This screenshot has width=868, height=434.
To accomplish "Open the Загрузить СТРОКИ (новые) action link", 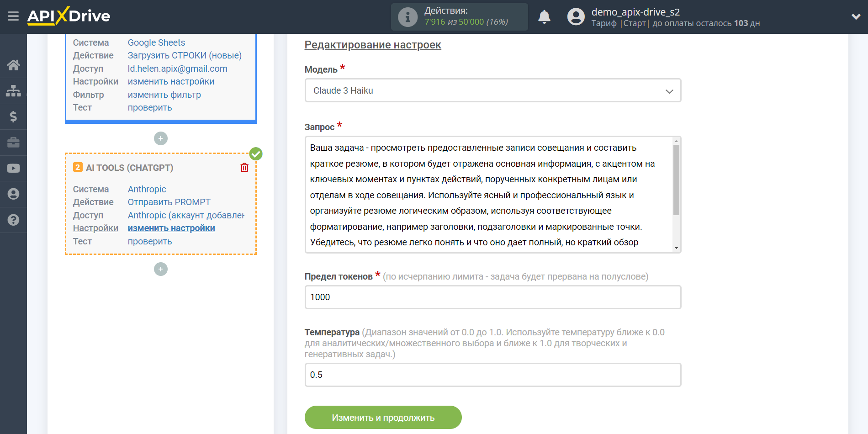I will 185,55.
